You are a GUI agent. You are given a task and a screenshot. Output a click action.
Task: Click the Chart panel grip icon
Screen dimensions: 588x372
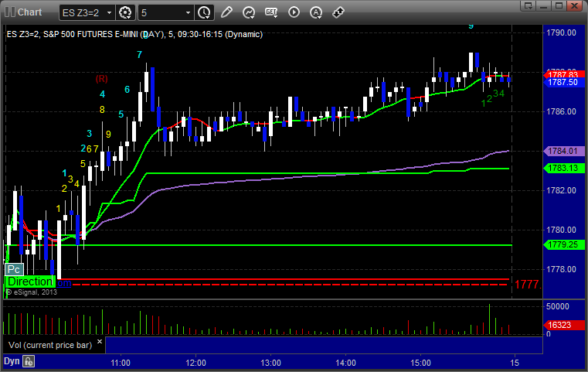tap(10, 12)
